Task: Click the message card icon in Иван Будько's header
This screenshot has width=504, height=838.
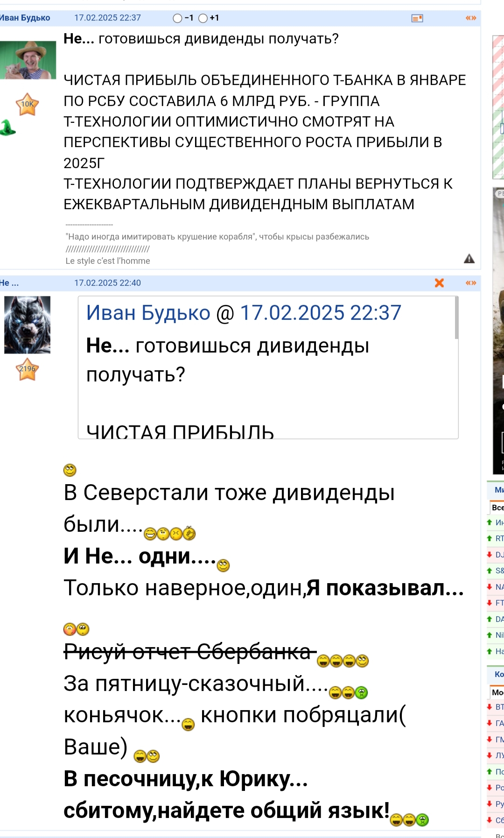Action: click(417, 18)
